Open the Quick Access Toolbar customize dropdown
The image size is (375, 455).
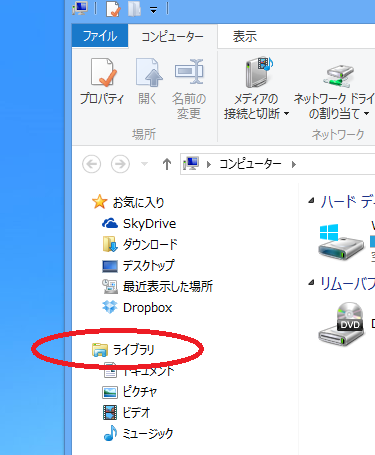tap(153, 10)
